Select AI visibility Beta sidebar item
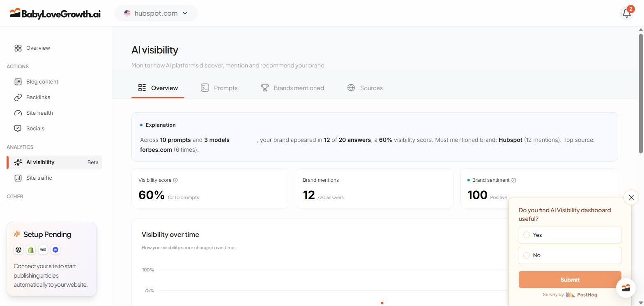 (x=54, y=162)
